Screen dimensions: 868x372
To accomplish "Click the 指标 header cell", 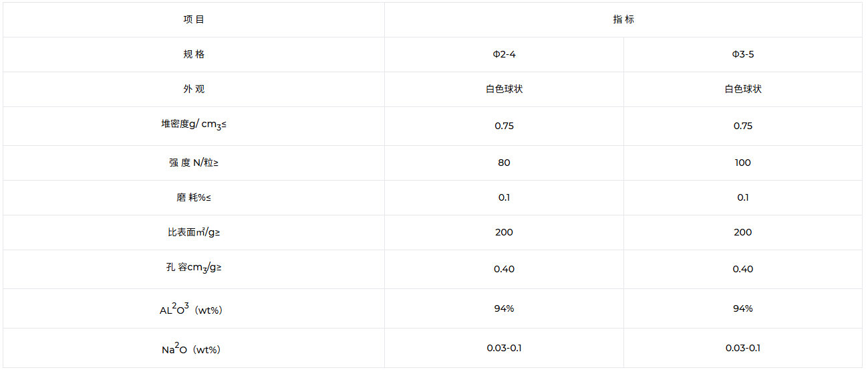I will 623,19.
